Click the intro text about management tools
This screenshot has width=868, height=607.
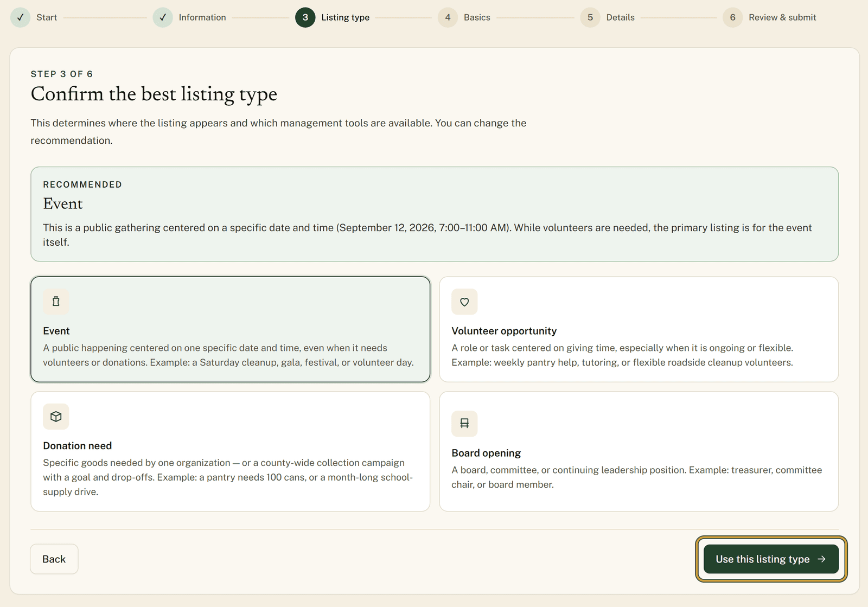[278, 132]
